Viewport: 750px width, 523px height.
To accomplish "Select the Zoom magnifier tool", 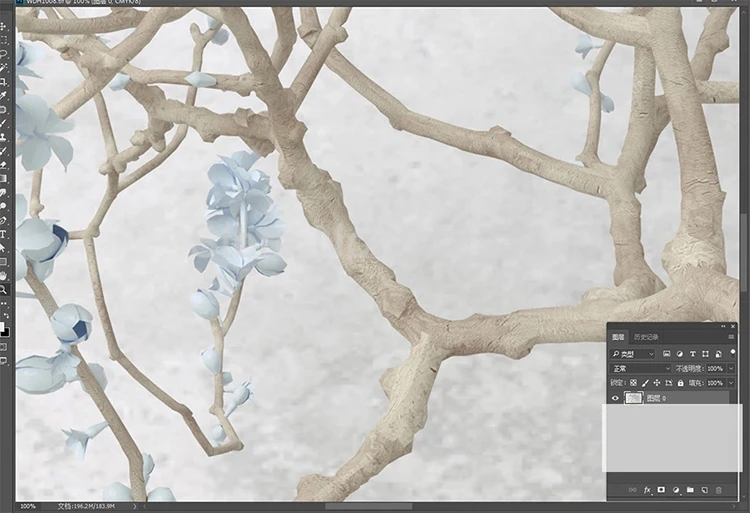I will click(x=3, y=290).
